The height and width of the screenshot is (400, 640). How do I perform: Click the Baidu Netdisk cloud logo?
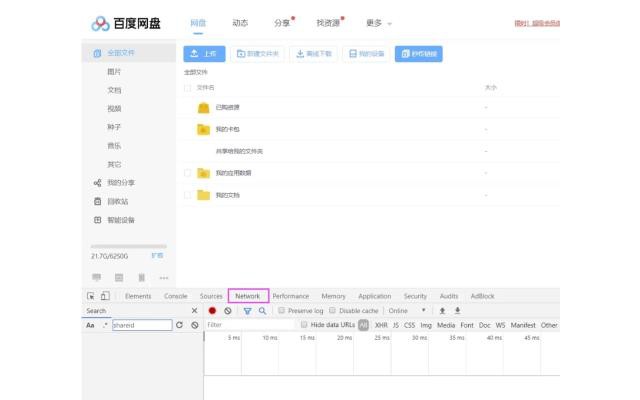point(100,24)
